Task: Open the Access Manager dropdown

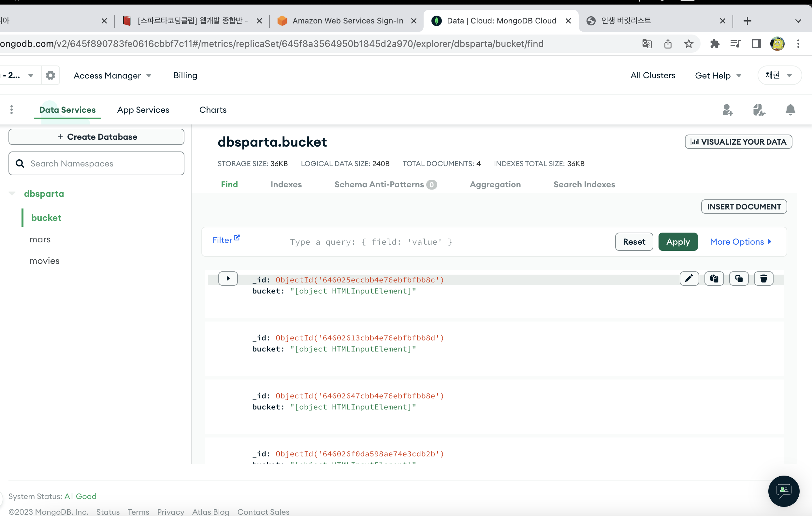Action: (x=112, y=76)
